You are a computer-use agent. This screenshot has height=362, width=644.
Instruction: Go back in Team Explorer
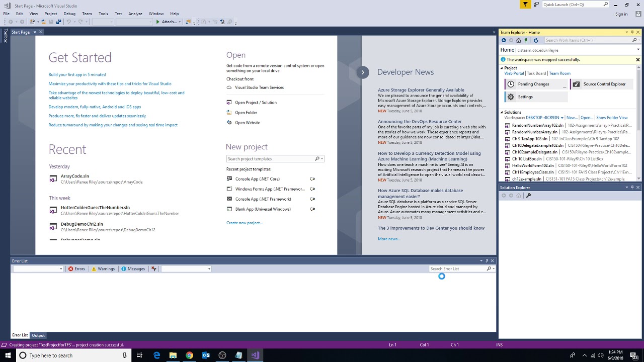point(504,40)
